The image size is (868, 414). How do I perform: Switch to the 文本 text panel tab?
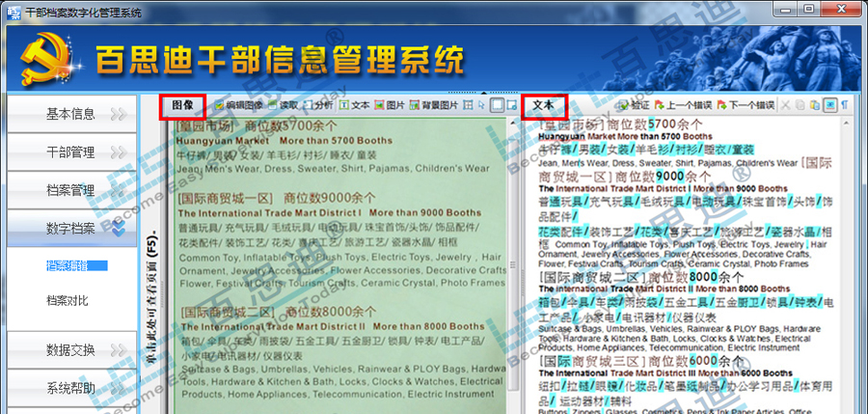(544, 105)
